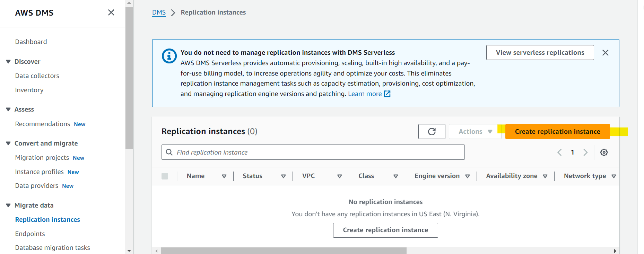Click View serverless replications button

(x=540, y=52)
